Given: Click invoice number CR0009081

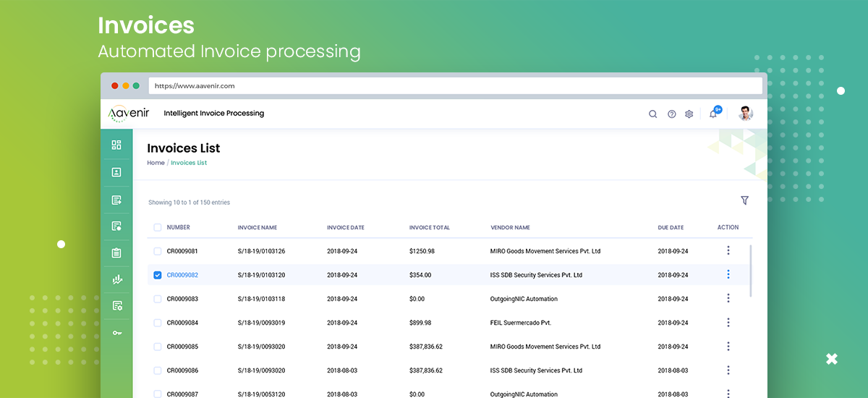Looking at the screenshot, I should coord(182,251).
